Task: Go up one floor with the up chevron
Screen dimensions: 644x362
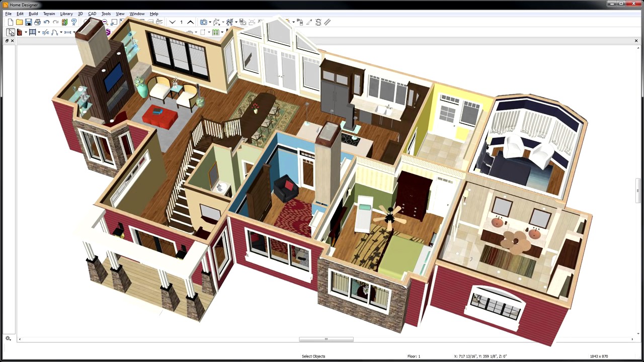Action: click(190, 22)
